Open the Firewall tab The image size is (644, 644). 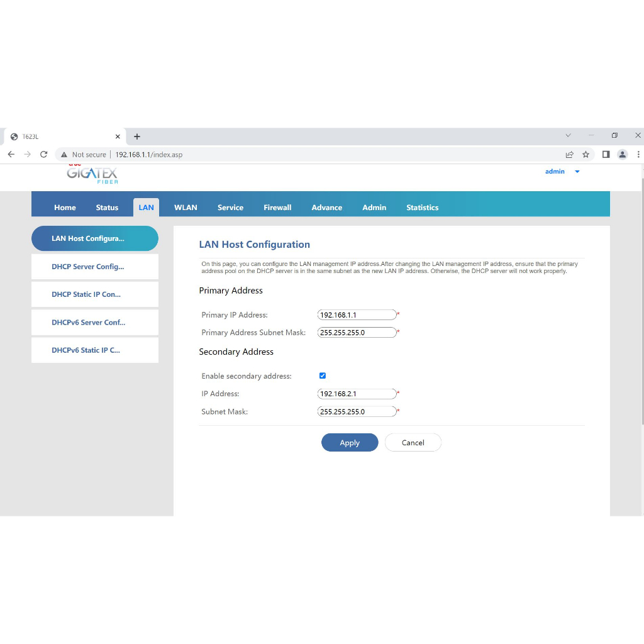[x=277, y=208]
